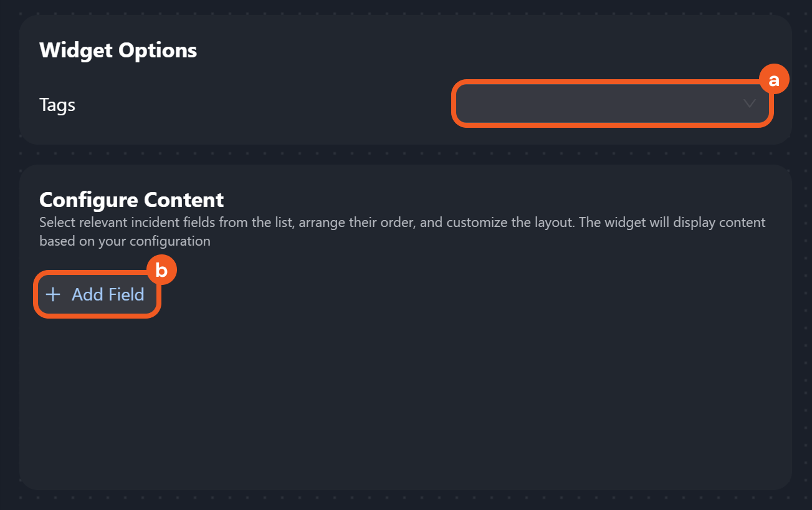Open the Tags dropdown
Screen dimensions: 812x510
612,103
